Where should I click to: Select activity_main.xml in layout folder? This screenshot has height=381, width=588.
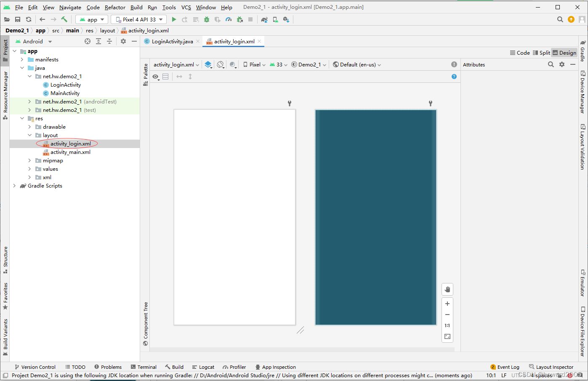[x=70, y=152]
